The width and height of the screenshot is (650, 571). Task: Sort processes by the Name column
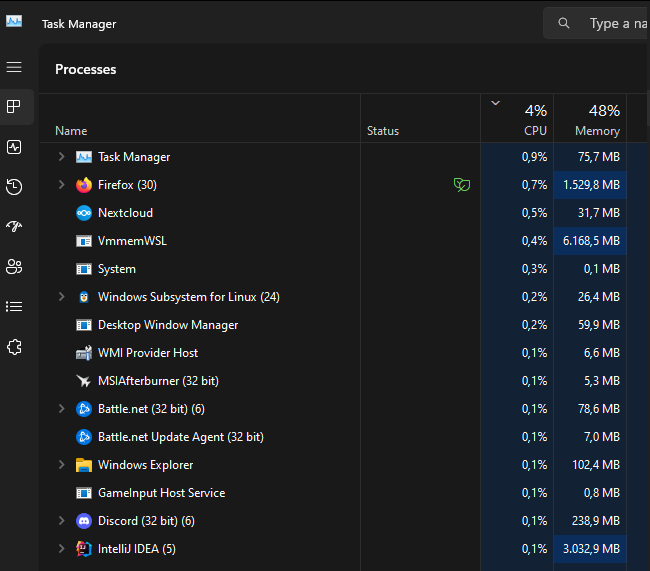tap(71, 131)
